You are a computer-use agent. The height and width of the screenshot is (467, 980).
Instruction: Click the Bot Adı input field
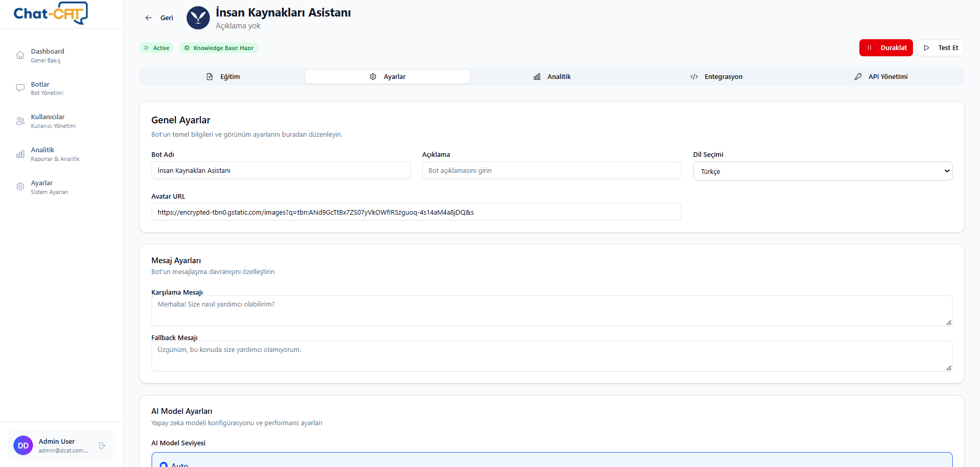pyautogui.click(x=281, y=171)
